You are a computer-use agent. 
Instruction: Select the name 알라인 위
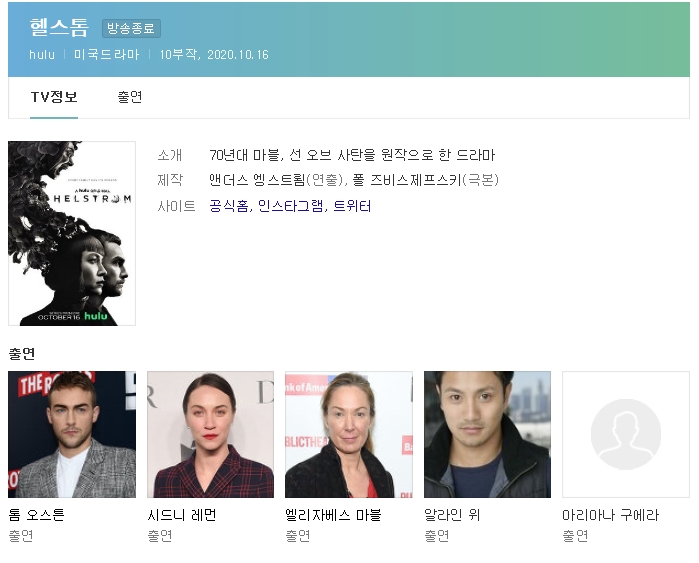[x=452, y=515]
